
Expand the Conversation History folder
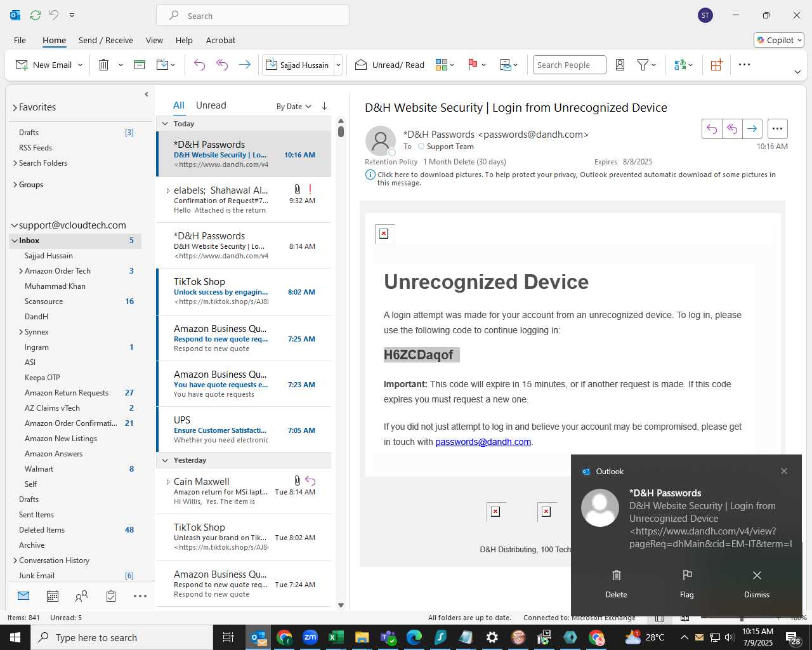15,560
